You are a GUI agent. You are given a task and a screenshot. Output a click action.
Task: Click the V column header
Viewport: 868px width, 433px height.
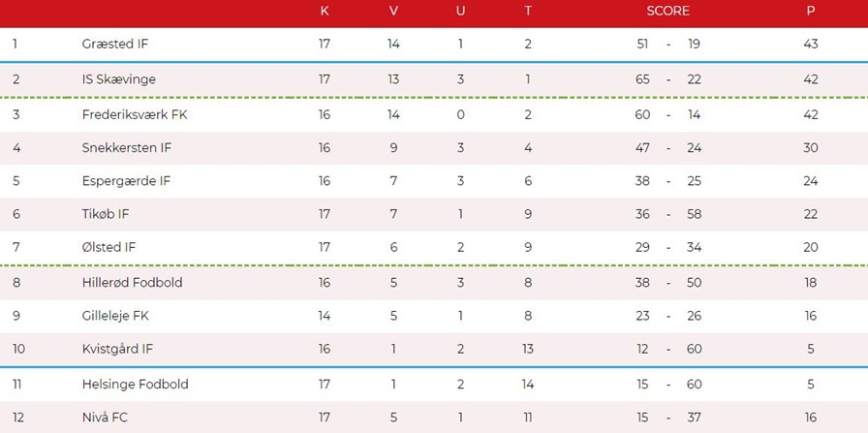click(393, 12)
